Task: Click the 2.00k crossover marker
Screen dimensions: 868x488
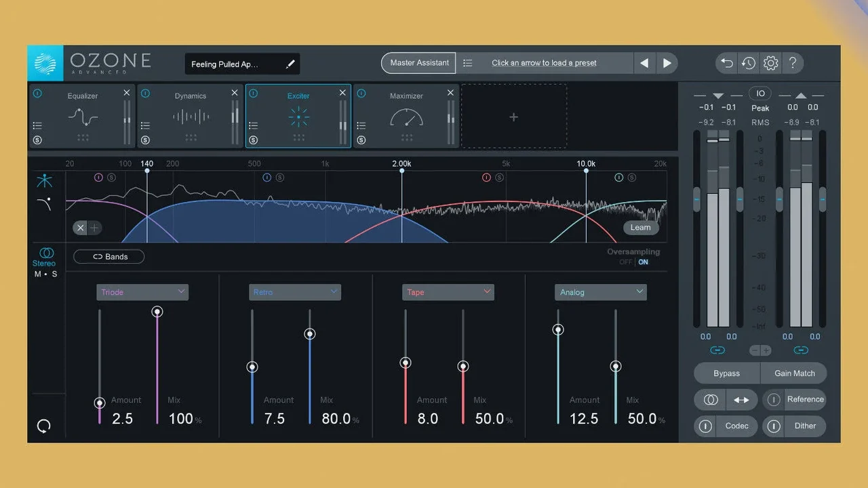Action: tap(401, 164)
